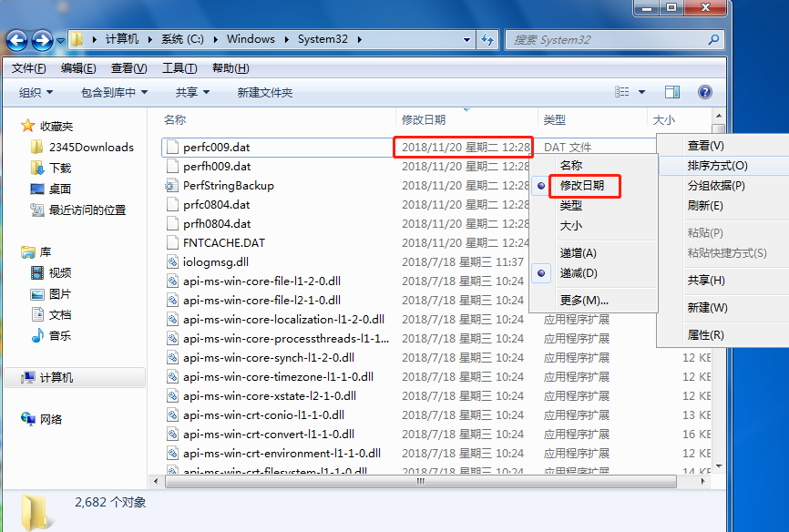Click the refresh icon beside address bar
This screenshot has height=532, width=789.
pos(487,40)
